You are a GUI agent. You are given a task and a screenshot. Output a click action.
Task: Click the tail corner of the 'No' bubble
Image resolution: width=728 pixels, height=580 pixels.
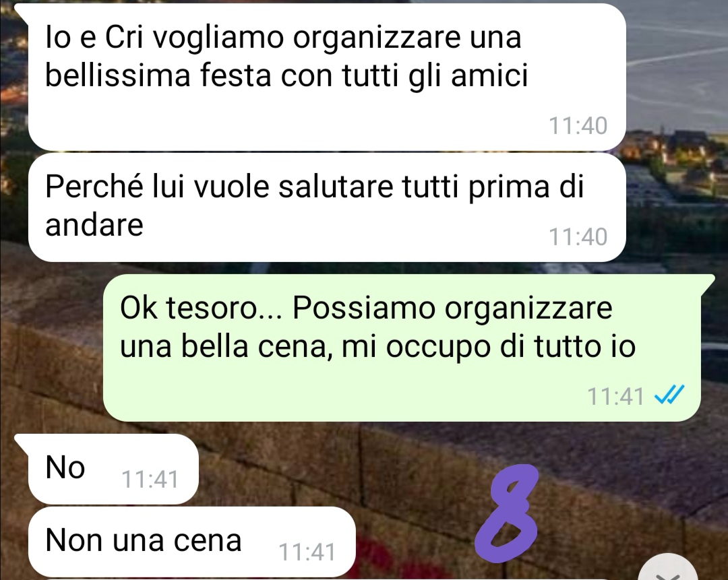(x=23, y=442)
